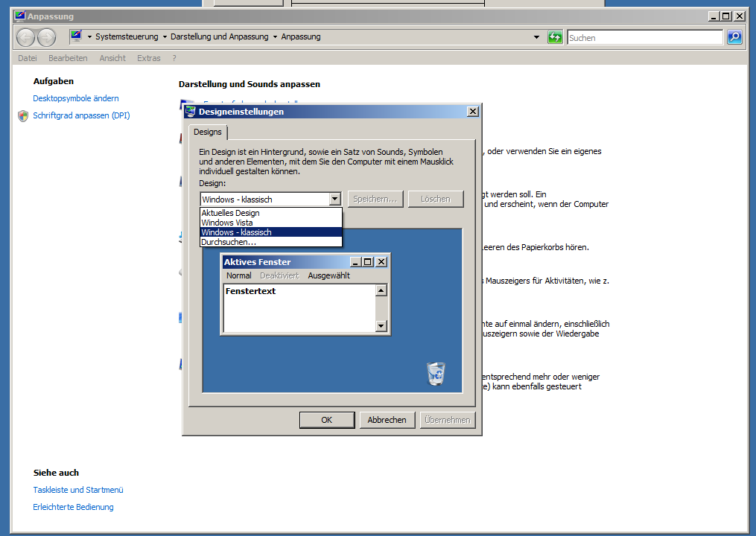Click the Speichern... button
The width and height of the screenshot is (756, 536).
click(375, 199)
